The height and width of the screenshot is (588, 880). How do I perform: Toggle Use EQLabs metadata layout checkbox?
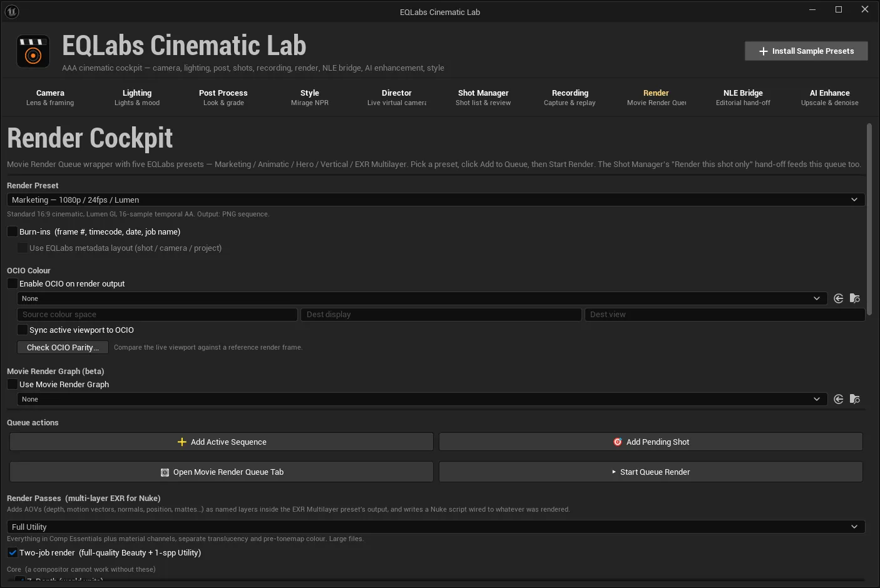pyautogui.click(x=23, y=248)
